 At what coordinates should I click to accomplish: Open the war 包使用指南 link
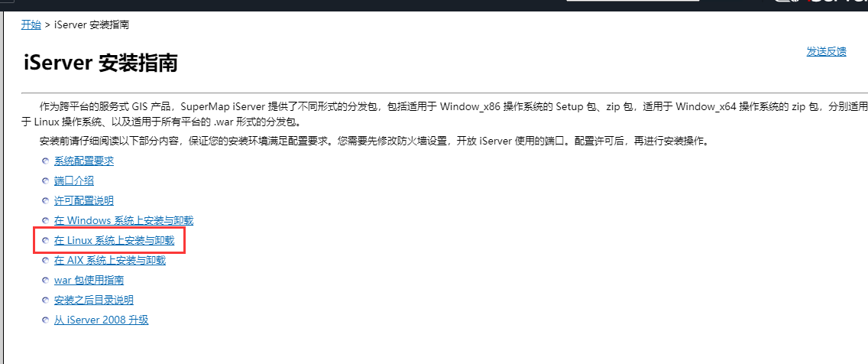(89, 281)
